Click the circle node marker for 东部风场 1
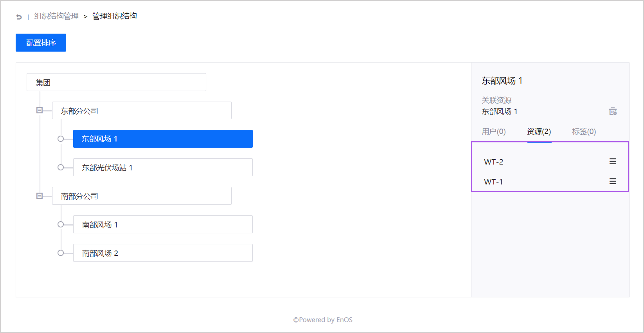 (61, 139)
